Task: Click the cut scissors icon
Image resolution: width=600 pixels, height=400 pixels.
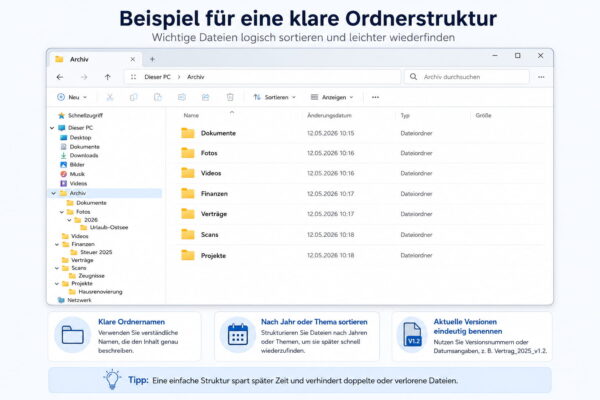Action: point(110,97)
